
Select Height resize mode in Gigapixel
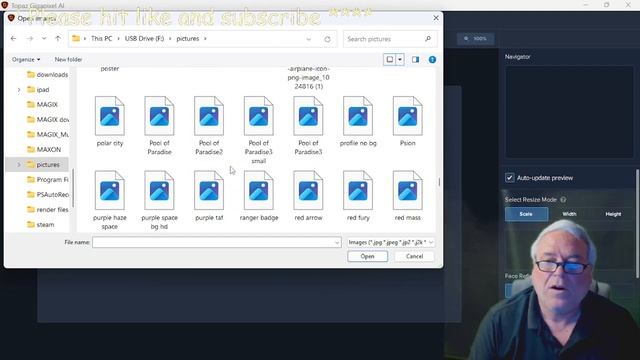(x=613, y=214)
